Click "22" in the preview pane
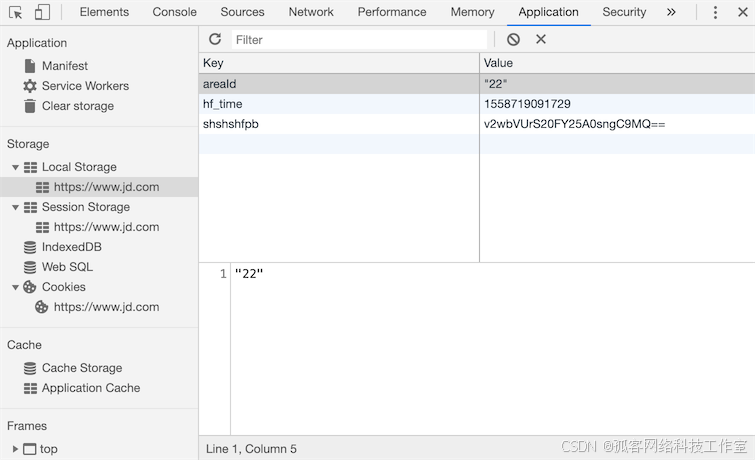Screen dimensions: 755x460 249,274
